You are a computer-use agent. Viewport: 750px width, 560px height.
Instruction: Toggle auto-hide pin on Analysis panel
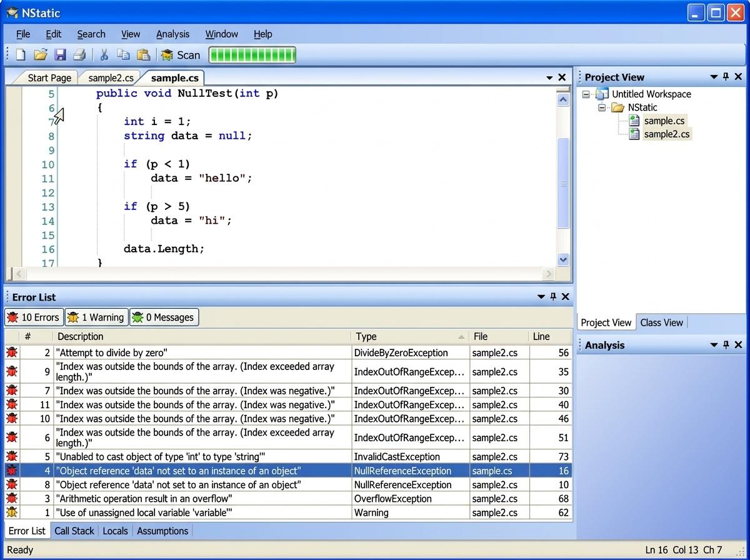coord(726,345)
